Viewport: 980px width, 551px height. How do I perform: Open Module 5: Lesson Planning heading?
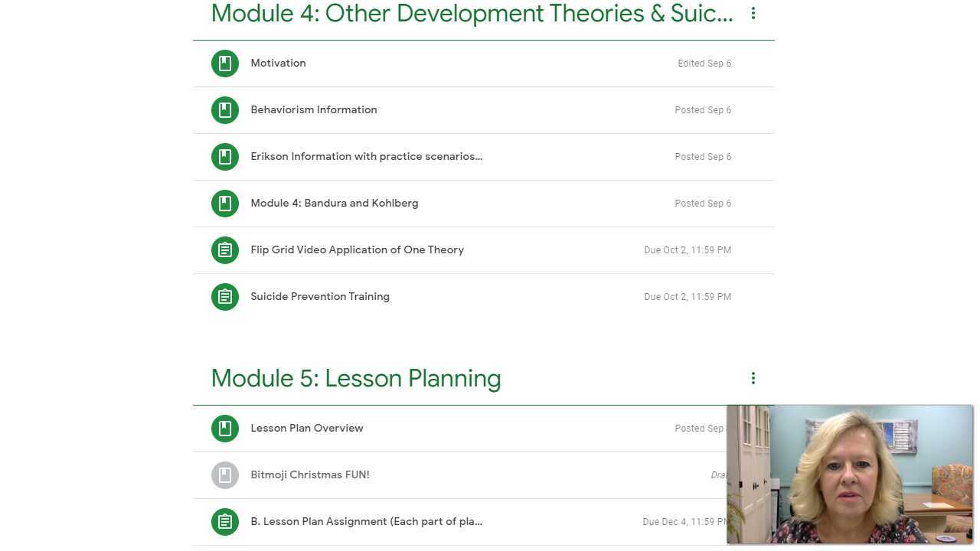pyautogui.click(x=356, y=377)
